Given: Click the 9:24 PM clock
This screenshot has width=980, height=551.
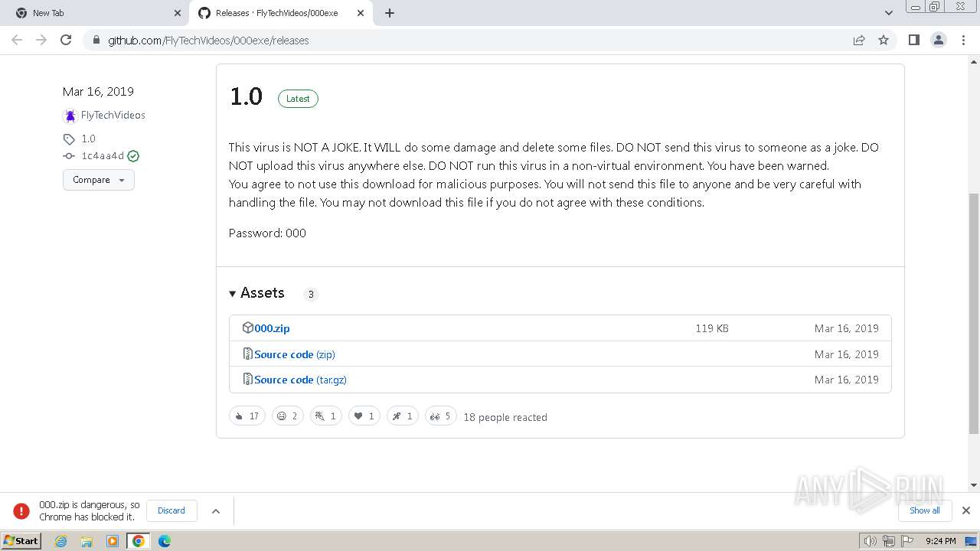Looking at the screenshot, I should point(940,541).
